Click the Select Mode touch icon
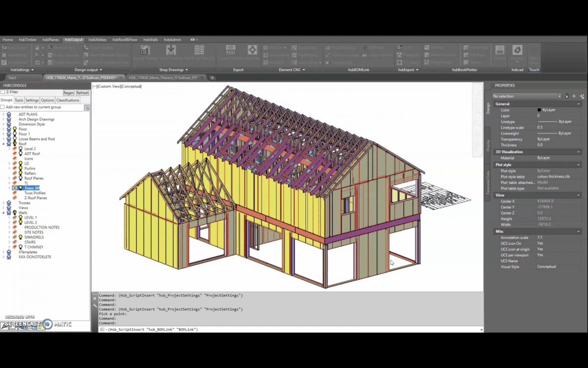The image size is (588, 368). tap(534, 53)
